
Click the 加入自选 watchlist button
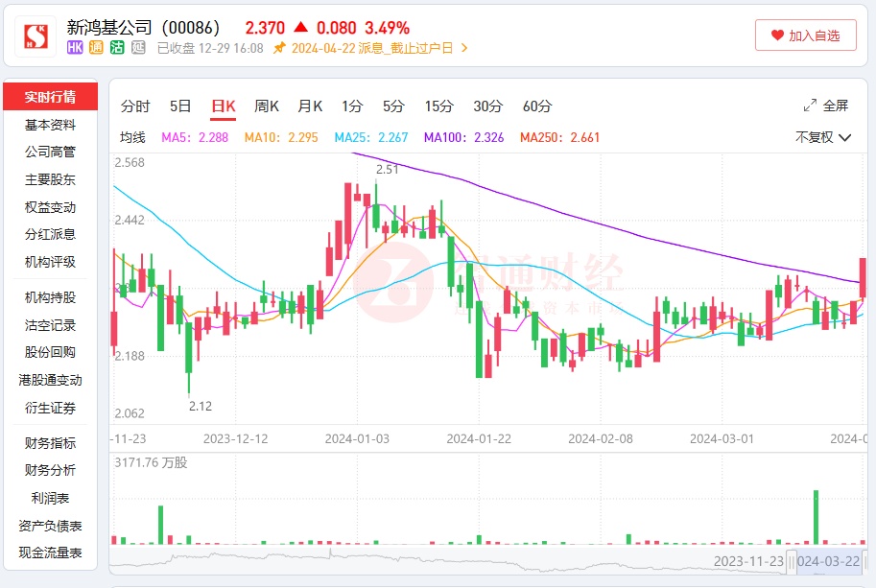coord(804,35)
